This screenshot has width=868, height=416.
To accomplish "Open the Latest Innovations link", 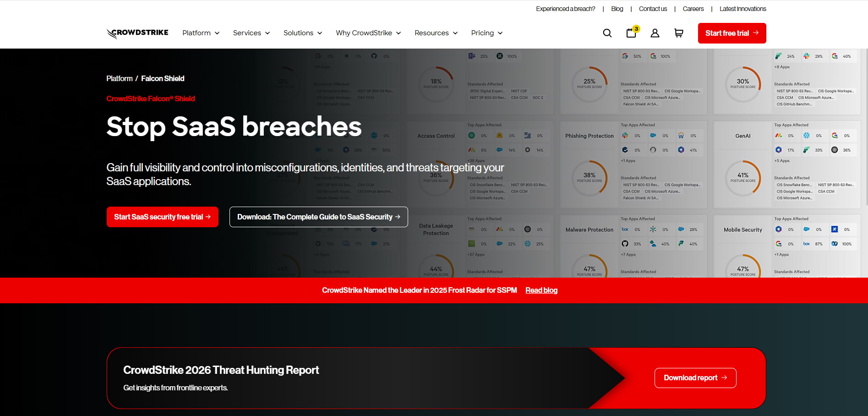I will pyautogui.click(x=742, y=9).
